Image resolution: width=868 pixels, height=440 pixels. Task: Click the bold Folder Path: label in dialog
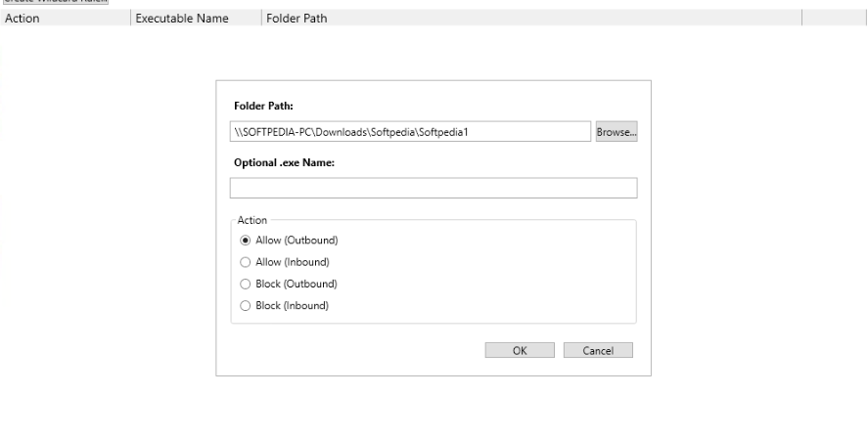263,106
